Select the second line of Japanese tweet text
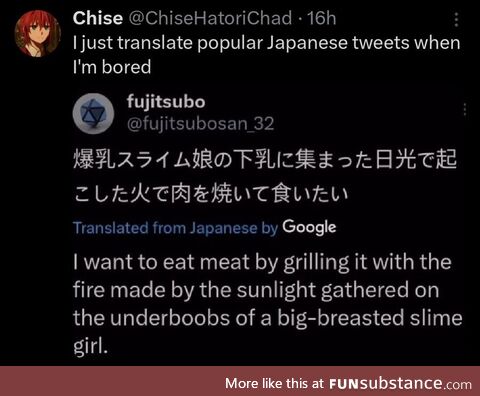This screenshot has width=480, height=396. [x=211, y=194]
